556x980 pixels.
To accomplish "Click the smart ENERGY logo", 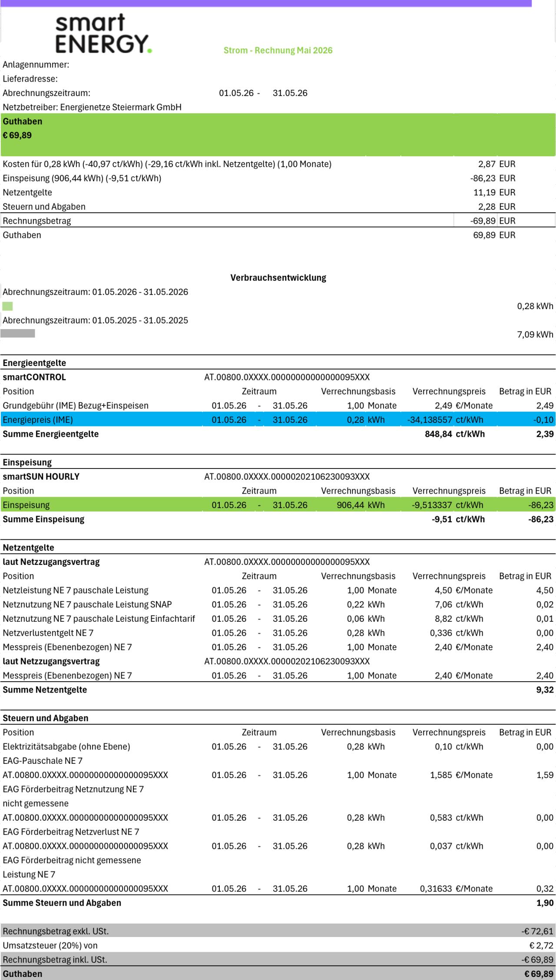I will (x=104, y=33).
